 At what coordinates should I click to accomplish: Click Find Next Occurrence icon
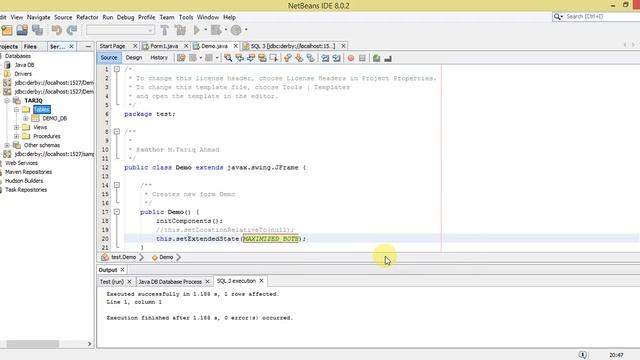(251, 58)
